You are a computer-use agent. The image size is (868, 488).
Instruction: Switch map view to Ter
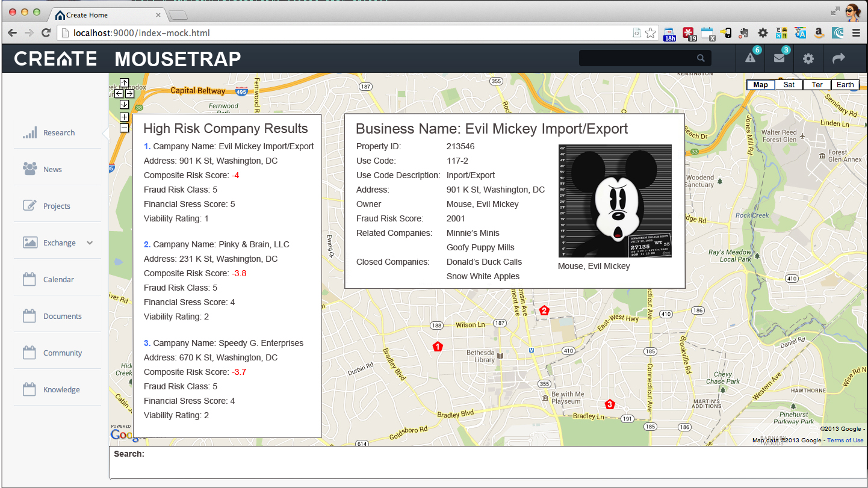(817, 85)
